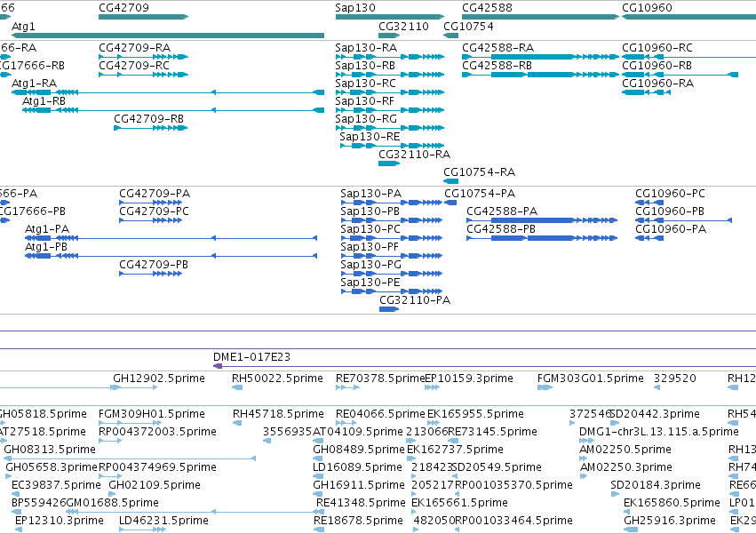756x534 pixels.
Task: Select protein CG42588-PA
Action: click(542, 220)
